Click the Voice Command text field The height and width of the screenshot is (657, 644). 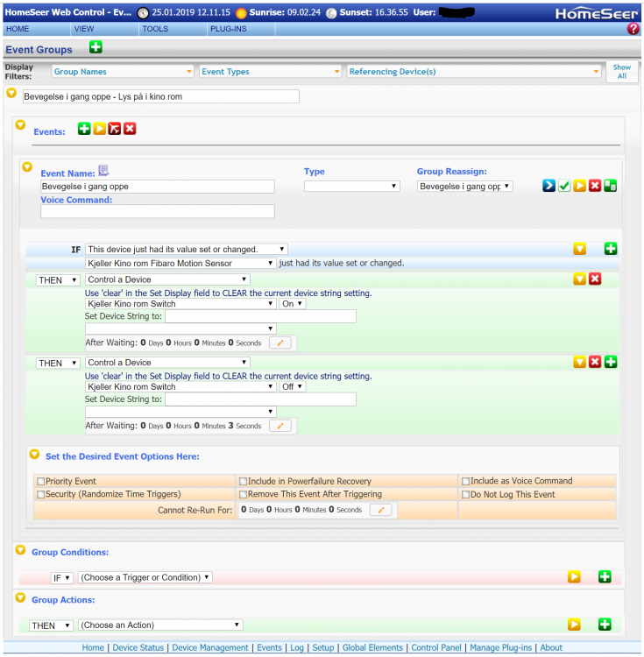(158, 211)
